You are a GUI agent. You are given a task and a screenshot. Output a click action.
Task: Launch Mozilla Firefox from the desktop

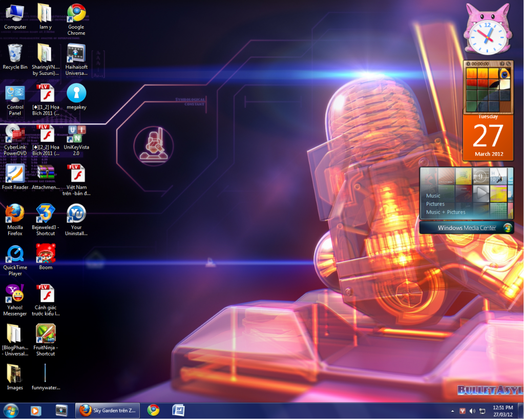[15, 214]
